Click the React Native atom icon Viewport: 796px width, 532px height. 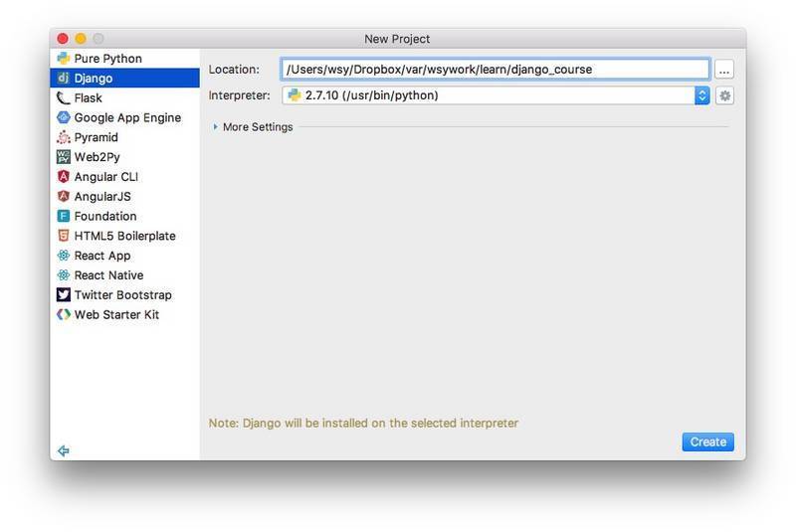[63, 275]
